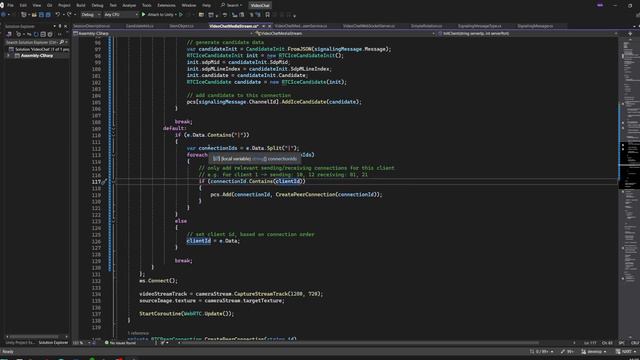Viewport: 640px width, 360px height.
Task: Open the document tab overflow dropdown
Action: (x=634, y=26)
